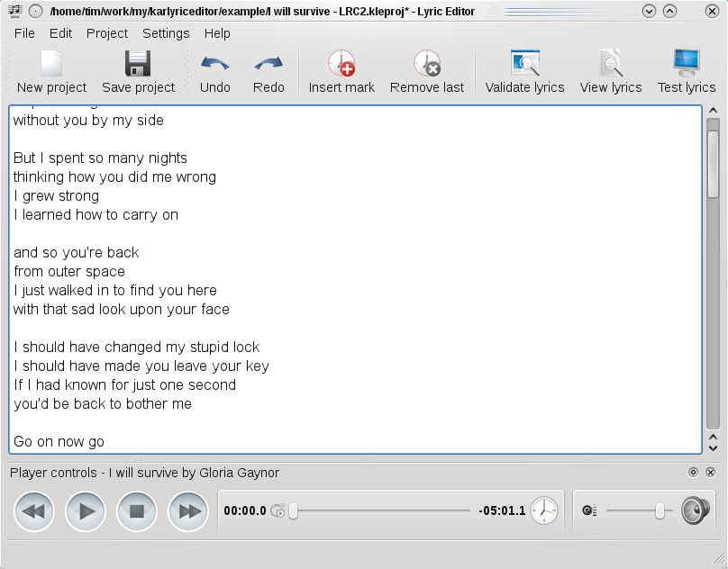Click lyric 'I should have made you leave your key'
The height and width of the screenshot is (569, 728).
141,366
